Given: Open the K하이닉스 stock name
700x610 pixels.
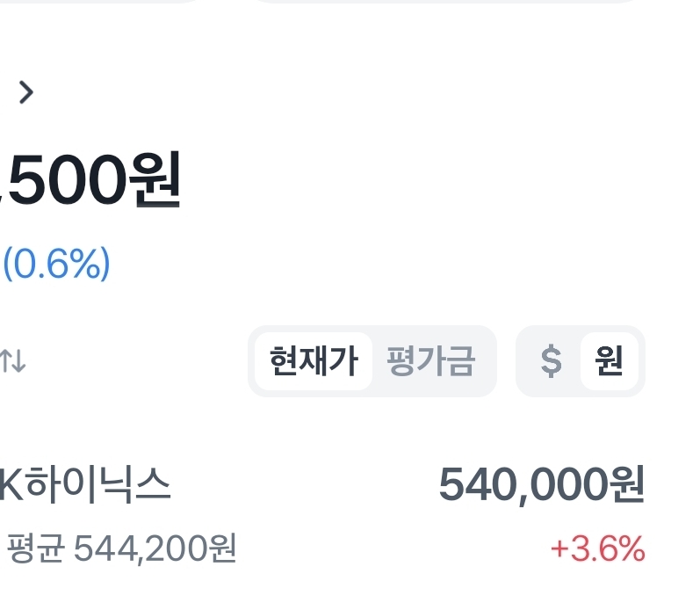Looking at the screenshot, I should (86, 484).
